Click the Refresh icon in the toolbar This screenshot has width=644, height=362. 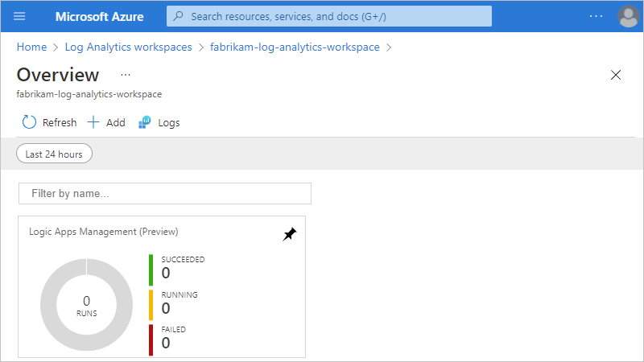pyautogui.click(x=30, y=122)
